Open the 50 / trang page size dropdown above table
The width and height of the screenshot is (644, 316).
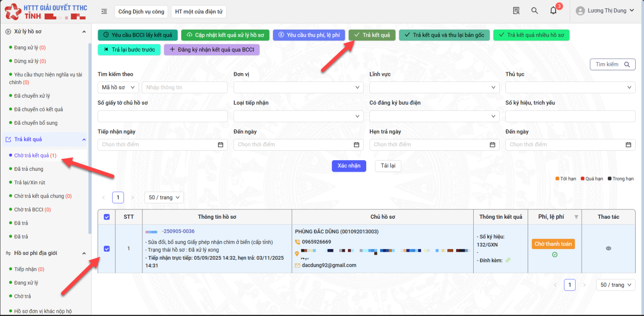click(x=164, y=197)
